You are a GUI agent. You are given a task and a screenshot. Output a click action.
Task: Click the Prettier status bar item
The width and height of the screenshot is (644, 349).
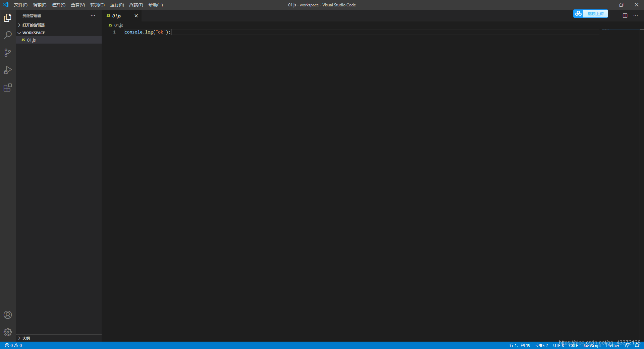(x=612, y=345)
